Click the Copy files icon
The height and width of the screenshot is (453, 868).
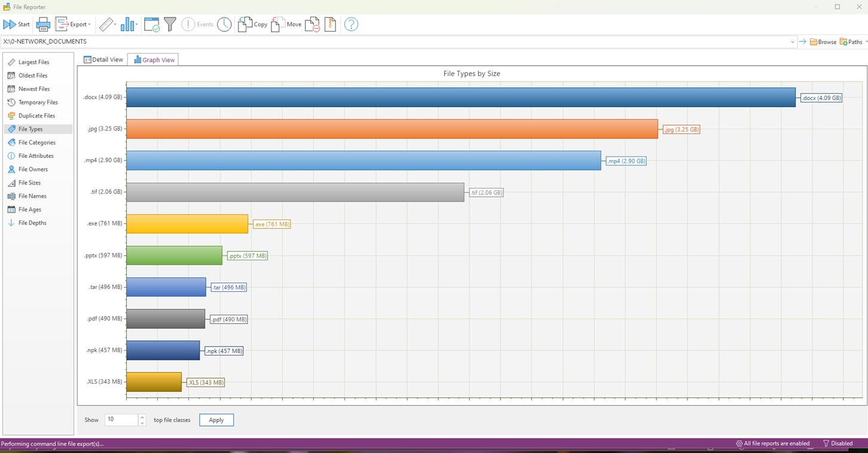252,25
